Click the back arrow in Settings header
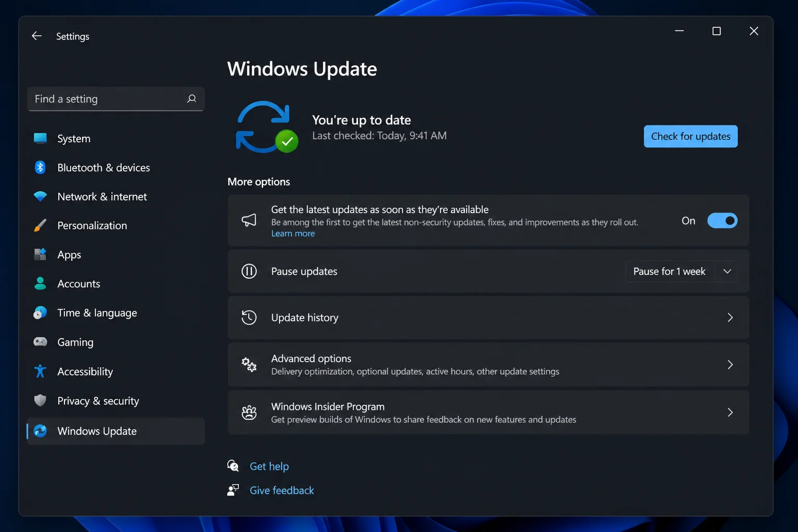Image resolution: width=798 pixels, height=532 pixels. 36,36
